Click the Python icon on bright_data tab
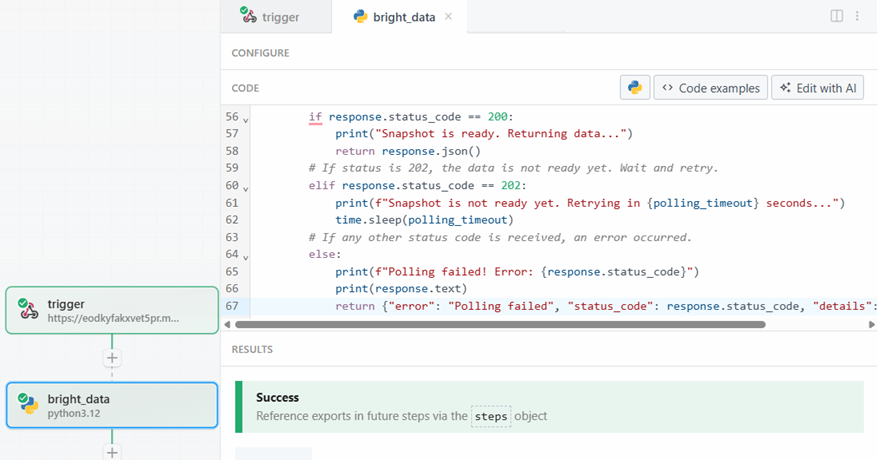This screenshot has width=878, height=461. 360,16
